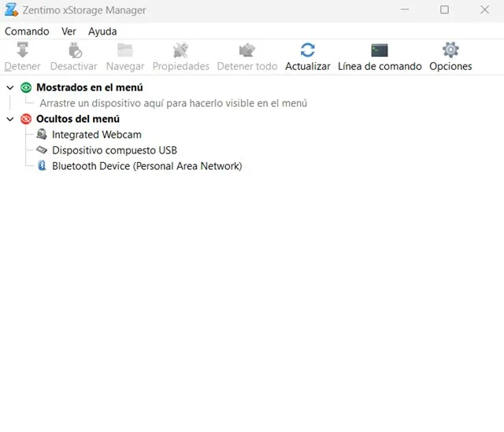Viewport: 504px width, 432px height.
Task: Click the webcam icon beside Integrated Webcam
Action: (42, 134)
